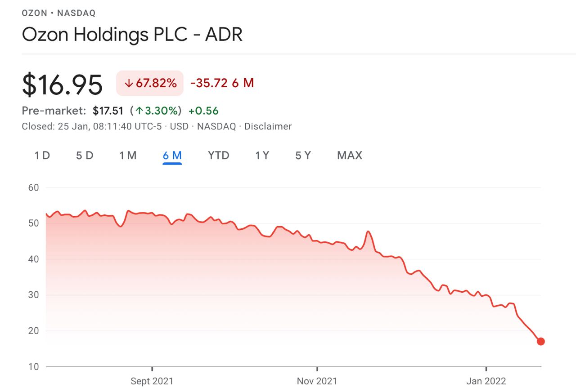Click the Nov 2021 axis label
The image size is (576, 392).
(317, 381)
